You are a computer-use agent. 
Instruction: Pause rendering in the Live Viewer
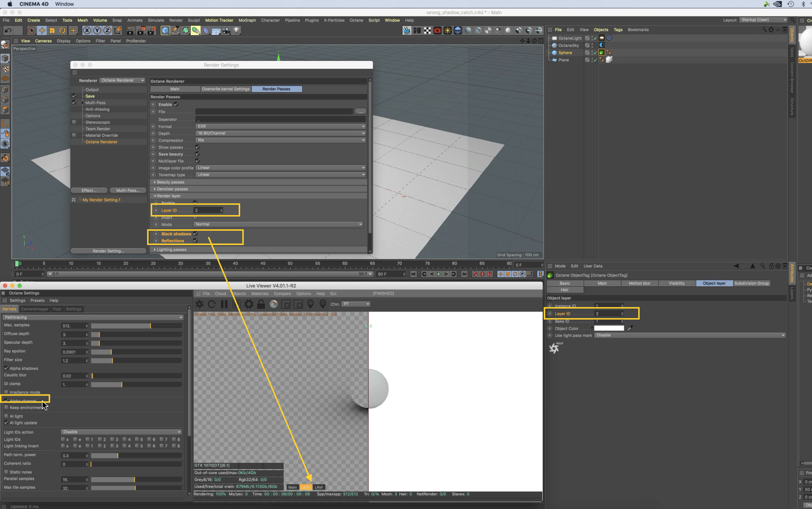tap(224, 304)
